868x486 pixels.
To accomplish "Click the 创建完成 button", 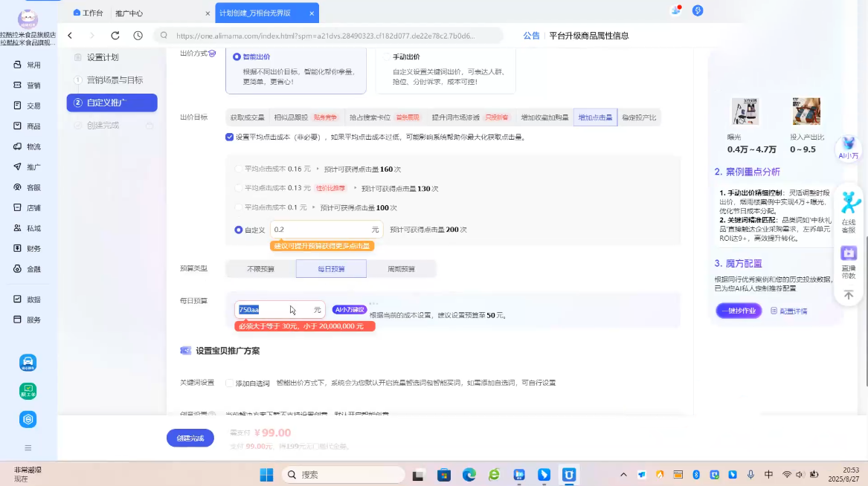I will pos(189,438).
